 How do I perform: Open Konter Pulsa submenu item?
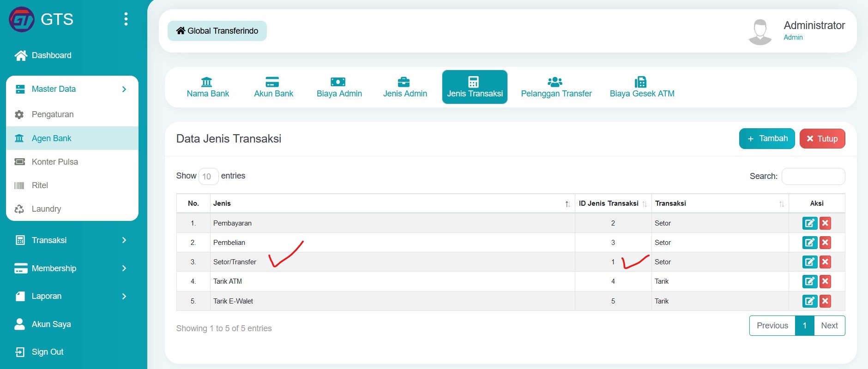coord(72,162)
